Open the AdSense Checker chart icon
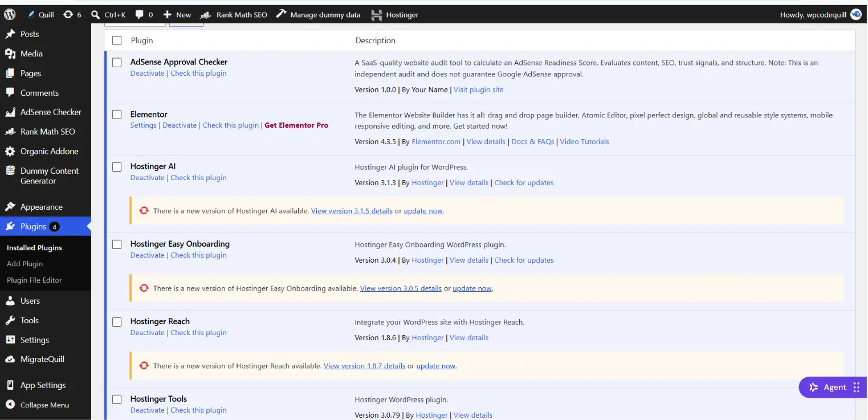 tap(10, 112)
